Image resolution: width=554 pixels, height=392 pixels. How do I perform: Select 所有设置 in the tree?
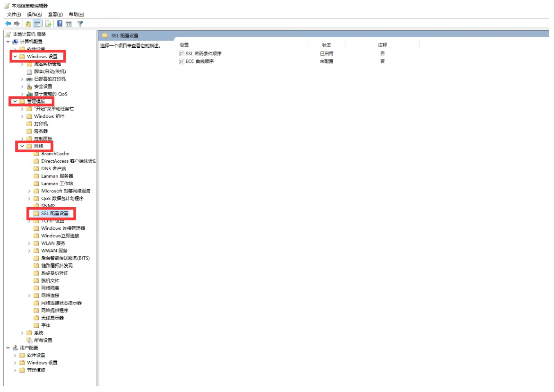[x=43, y=340]
